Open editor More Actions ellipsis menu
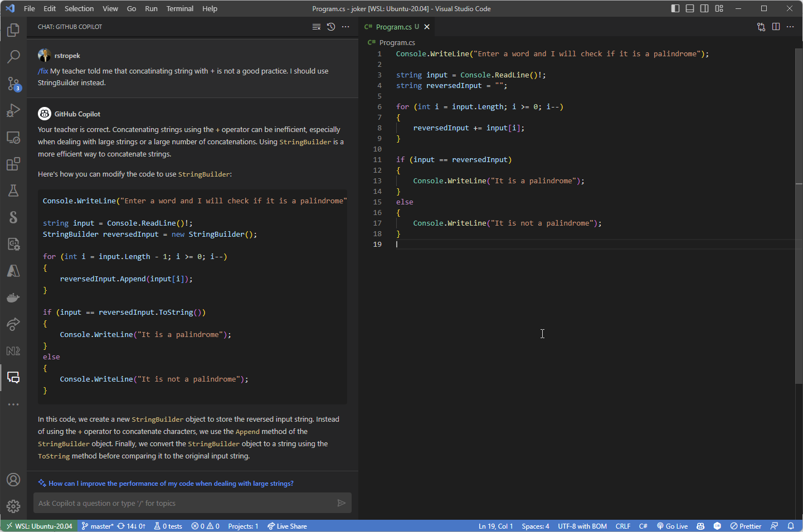 (x=790, y=27)
